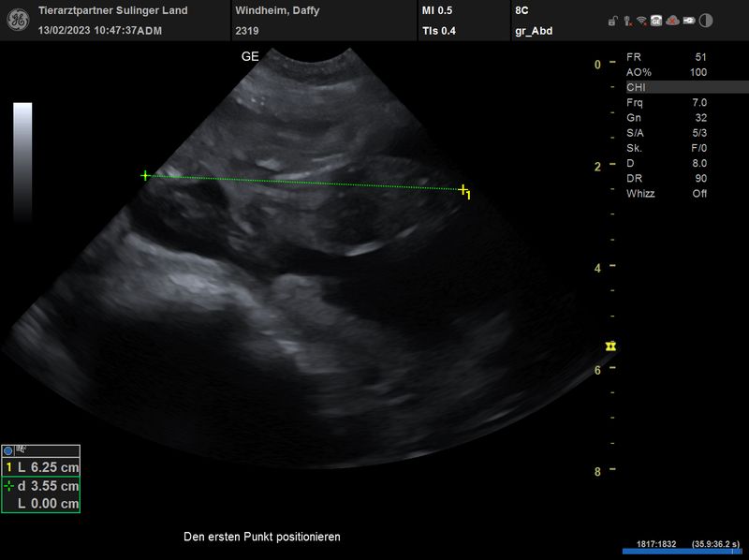Click clinic name Tierarztpartner Sulinger Land
Viewport: 749px width, 560px height.
point(112,10)
